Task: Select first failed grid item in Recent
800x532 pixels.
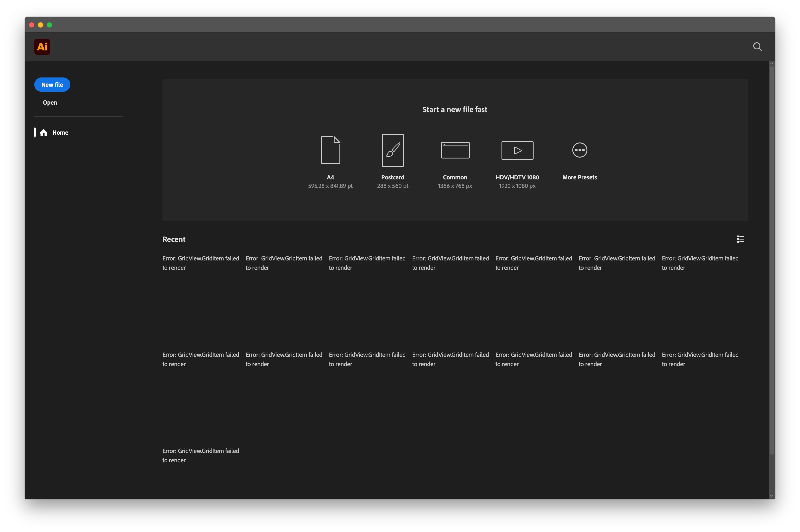Action: pyautogui.click(x=201, y=263)
